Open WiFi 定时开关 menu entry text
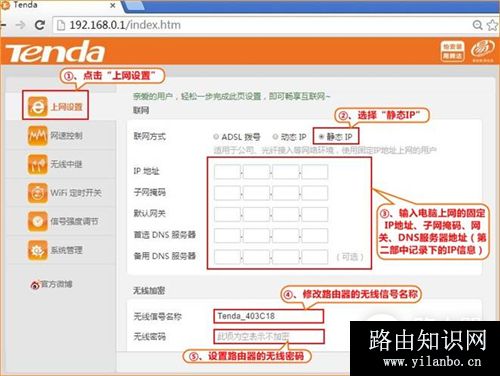The width and height of the screenshot is (500, 376). tap(76, 193)
